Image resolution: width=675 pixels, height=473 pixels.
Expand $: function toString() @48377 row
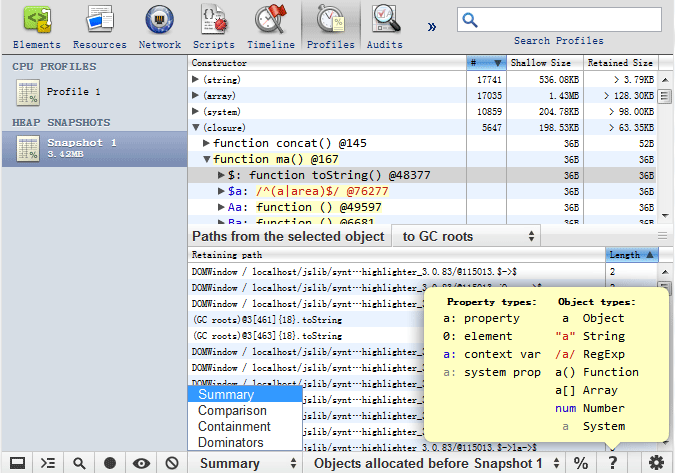[x=221, y=175]
